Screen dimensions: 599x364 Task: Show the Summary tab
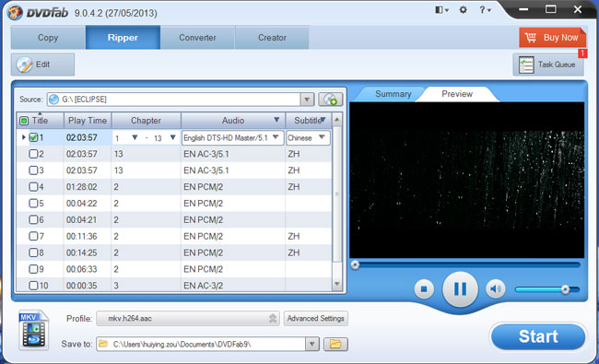tap(393, 94)
